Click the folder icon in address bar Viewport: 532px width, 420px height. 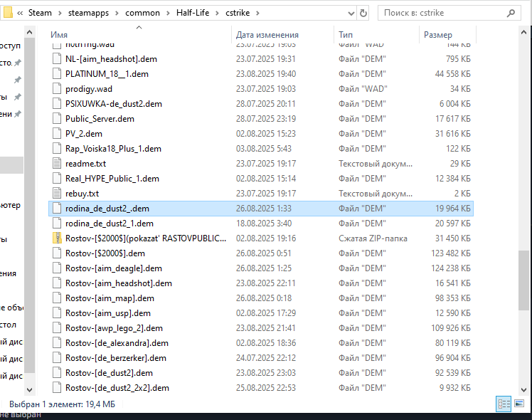[x=8, y=13]
